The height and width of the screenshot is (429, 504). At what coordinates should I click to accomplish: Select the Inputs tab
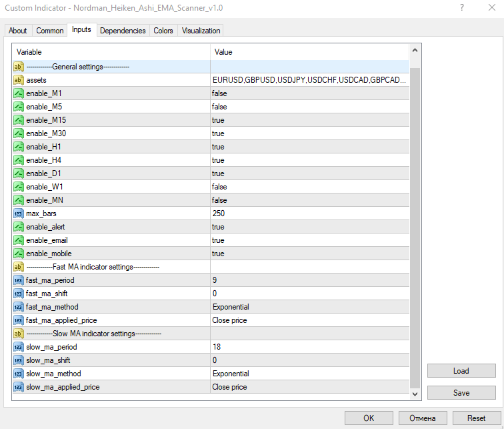[x=81, y=29]
